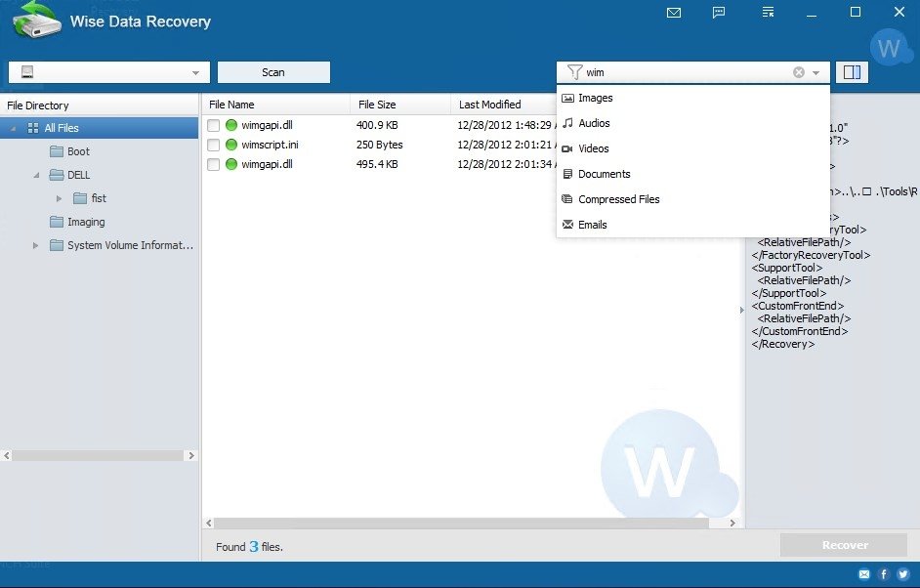Open the settings menu icon in title bar

(x=768, y=13)
